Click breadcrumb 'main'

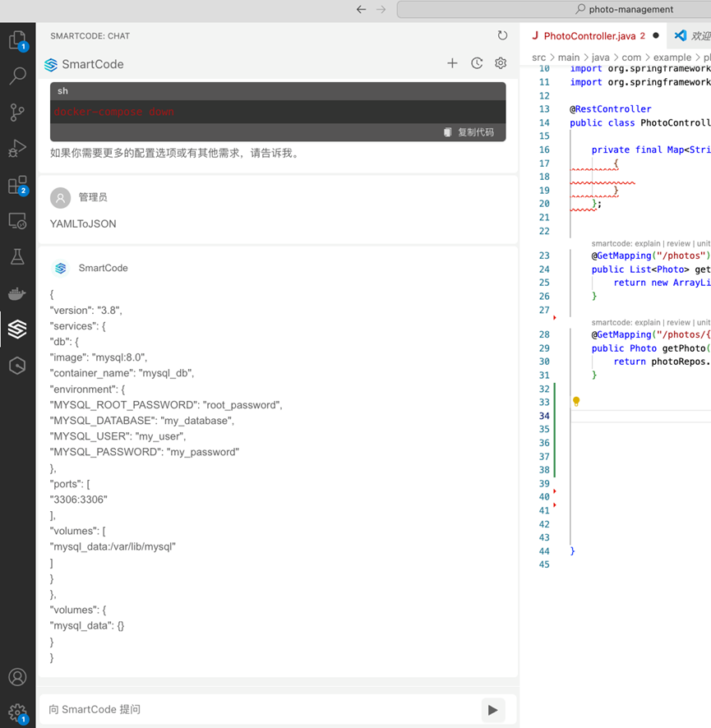[x=569, y=58]
